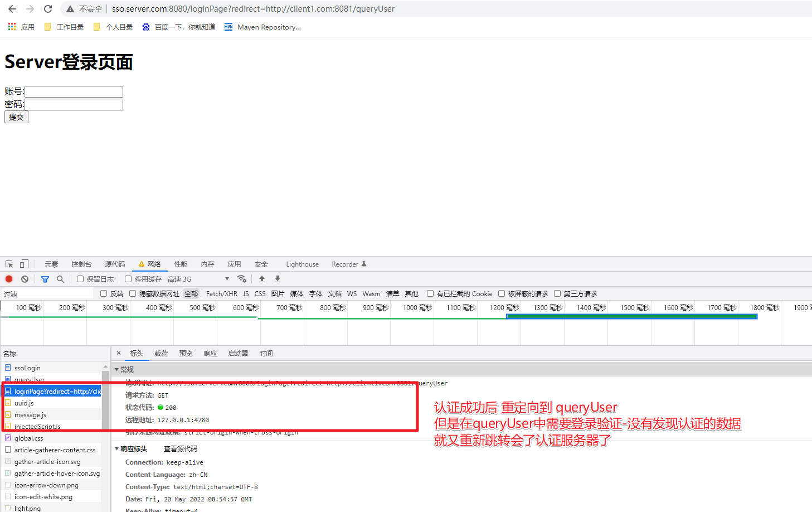The image size is (812, 512).
Task: Check the 隐藏数据网址 checkbox
Action: click(x=133, y=293)
